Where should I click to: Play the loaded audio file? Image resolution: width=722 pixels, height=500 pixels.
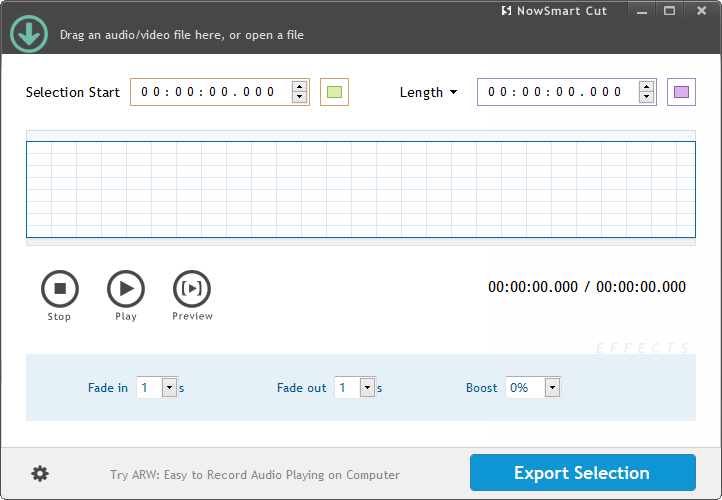[x=126, y=289]
